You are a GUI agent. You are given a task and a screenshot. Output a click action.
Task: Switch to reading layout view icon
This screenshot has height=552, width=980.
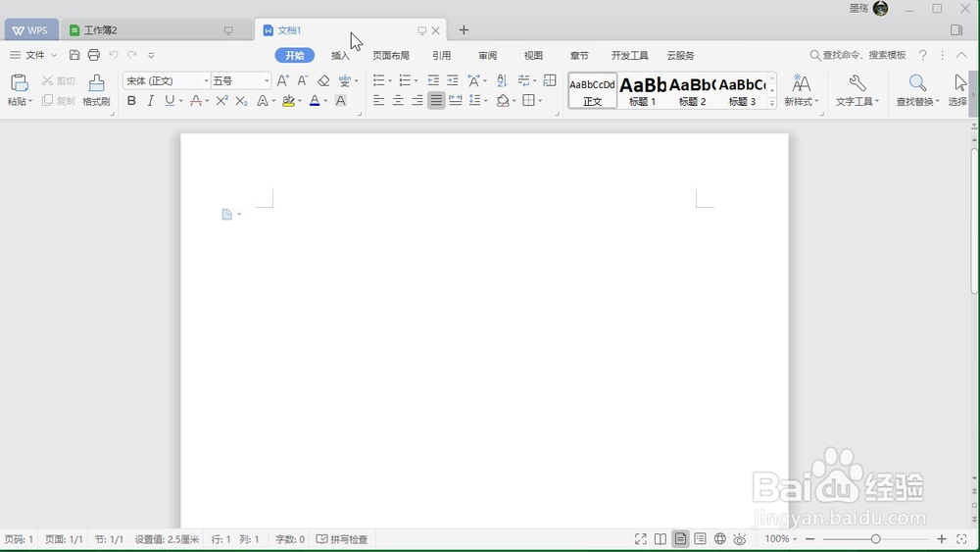660,539
